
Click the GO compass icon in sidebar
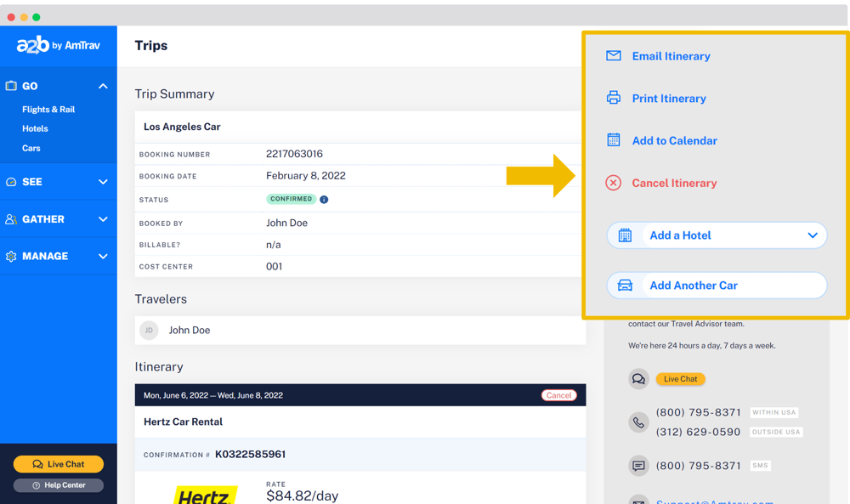point(10,86)
